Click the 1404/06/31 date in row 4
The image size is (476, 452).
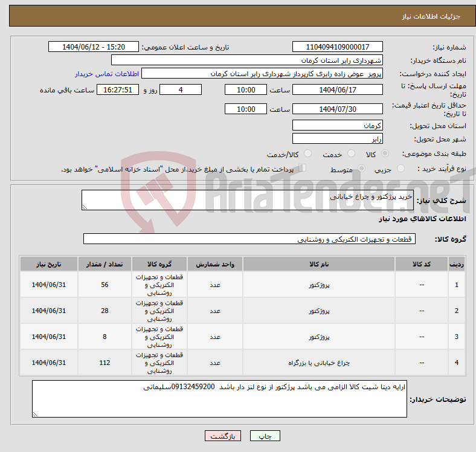49,363
